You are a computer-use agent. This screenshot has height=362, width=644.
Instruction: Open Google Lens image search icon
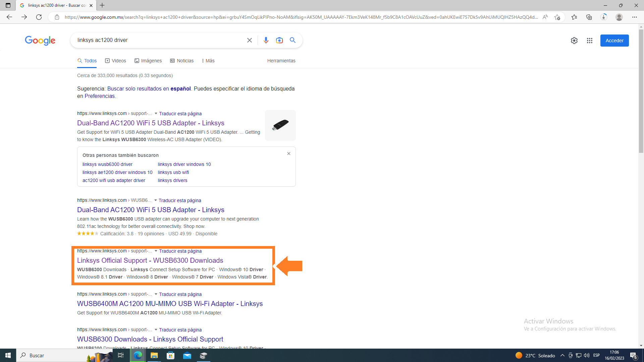click(279, 40)
